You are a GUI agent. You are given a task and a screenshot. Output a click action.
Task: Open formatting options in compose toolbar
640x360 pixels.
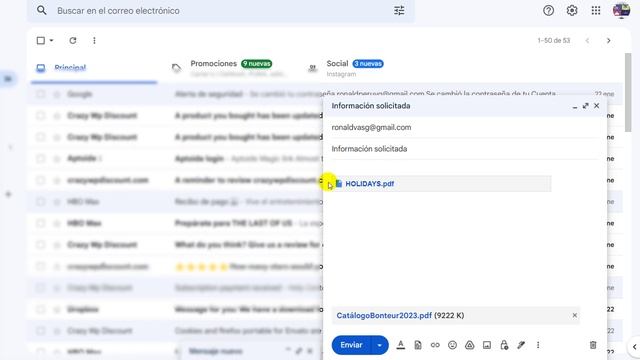point(401,345)
